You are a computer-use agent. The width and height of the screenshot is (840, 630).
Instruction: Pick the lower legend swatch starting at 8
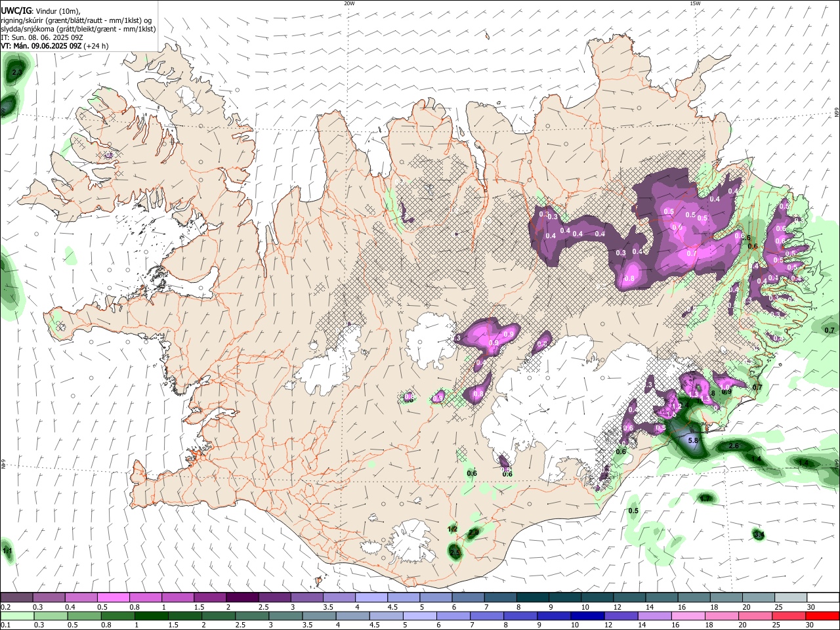(520, 616)
